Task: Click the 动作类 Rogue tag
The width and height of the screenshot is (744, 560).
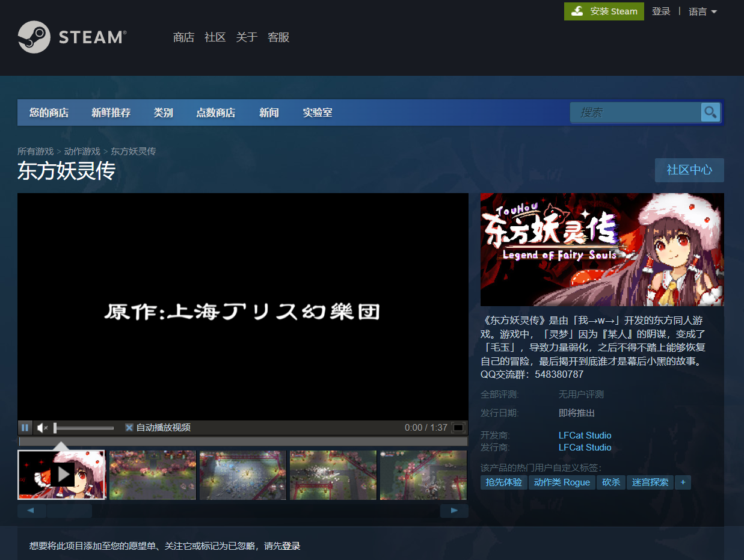Action: (x=561, y=482)
